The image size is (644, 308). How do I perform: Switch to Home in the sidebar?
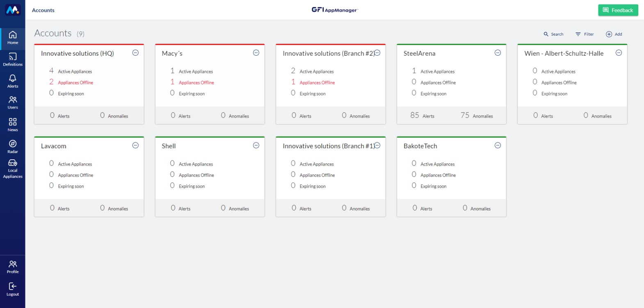12,38
